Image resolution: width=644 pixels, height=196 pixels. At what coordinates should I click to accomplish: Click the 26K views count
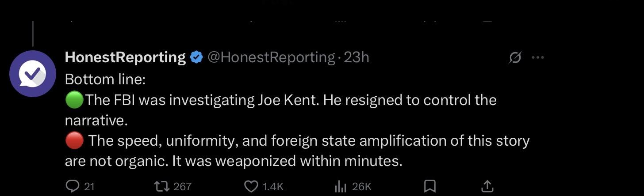pyautogui.click(x=362, y=187)
